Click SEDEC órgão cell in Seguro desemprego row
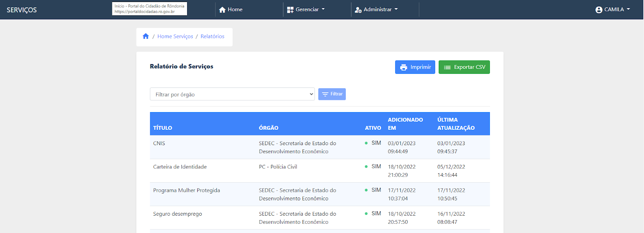Viewport: 644px width, 233px height. click(x=297, y=218)
